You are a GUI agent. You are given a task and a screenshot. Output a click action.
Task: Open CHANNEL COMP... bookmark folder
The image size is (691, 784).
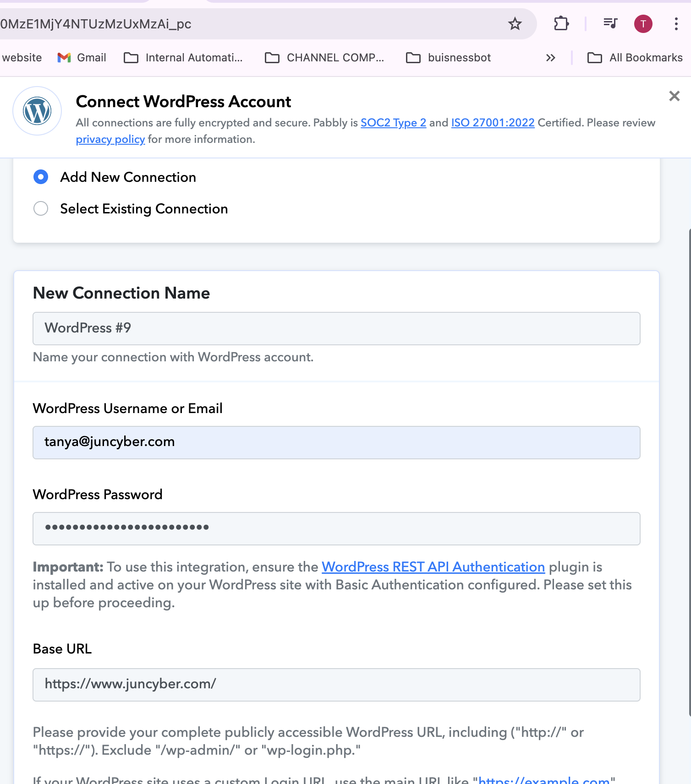(324, 58)
